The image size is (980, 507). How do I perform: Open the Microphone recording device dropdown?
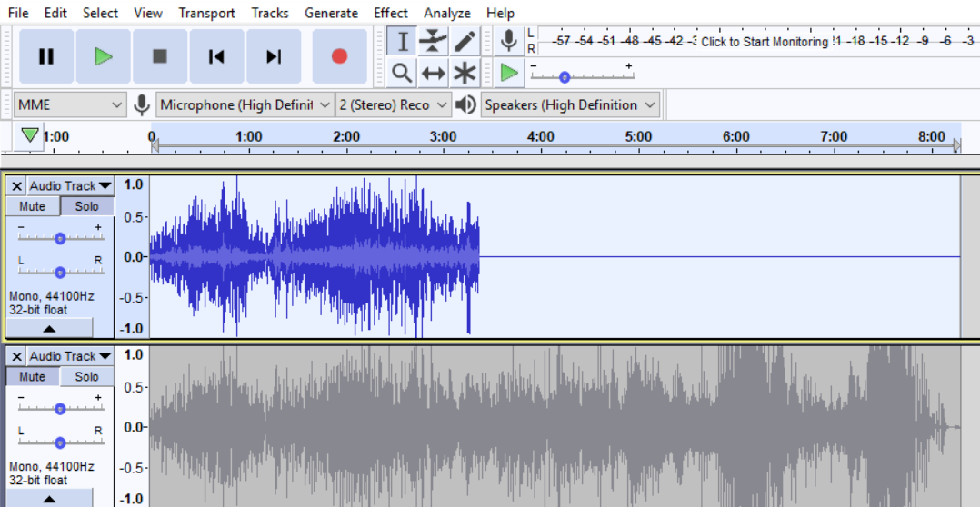pyautogui.click(x=245, y=104)
